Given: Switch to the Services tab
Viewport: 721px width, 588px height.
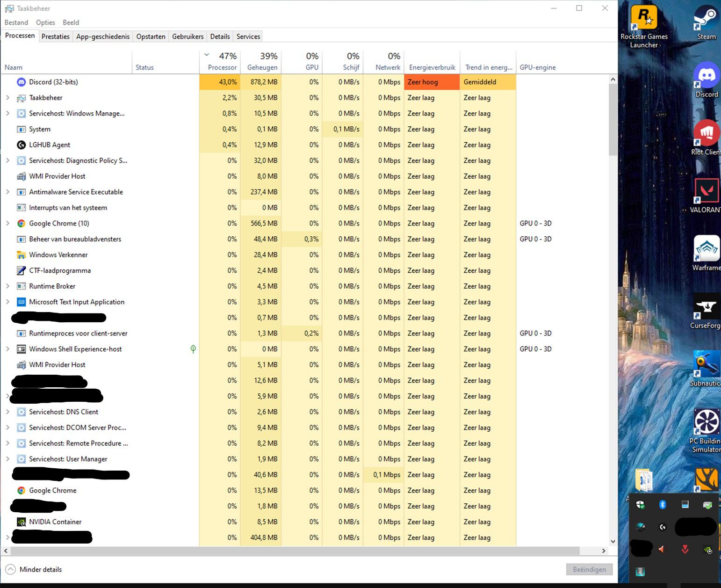Looking at the screenshot, I should click(x=248, y=36).
